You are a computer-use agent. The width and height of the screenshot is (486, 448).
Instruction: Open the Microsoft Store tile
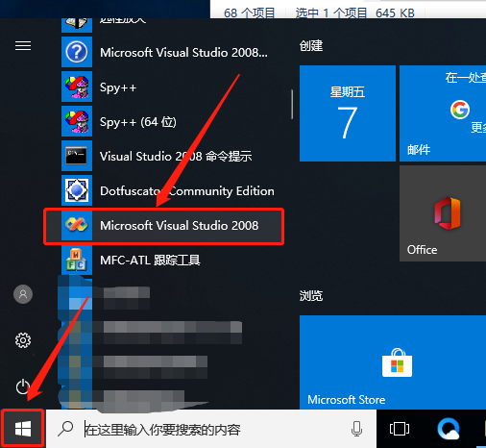(393, 362)
